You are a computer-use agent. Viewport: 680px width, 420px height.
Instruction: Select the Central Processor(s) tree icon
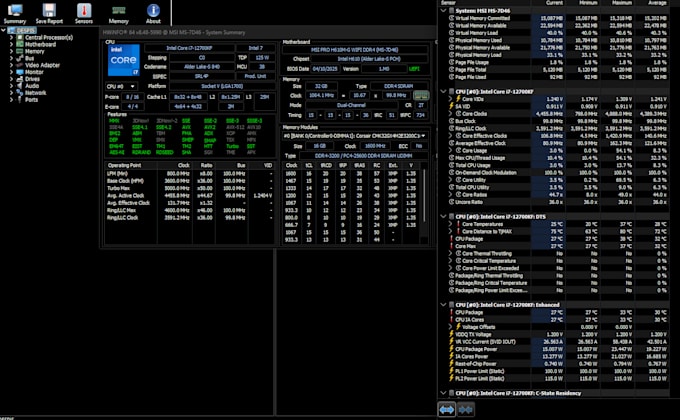point(20,37)
